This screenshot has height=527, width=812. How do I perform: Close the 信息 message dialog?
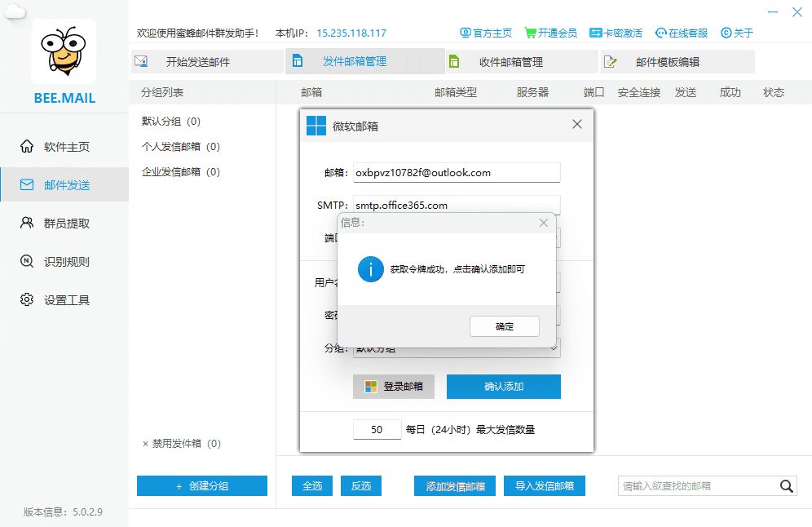543,223
